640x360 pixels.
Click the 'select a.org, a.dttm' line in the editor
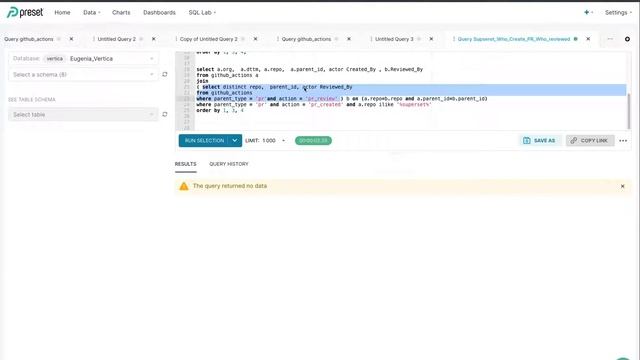pyautogui.click(x=309, y=69)
